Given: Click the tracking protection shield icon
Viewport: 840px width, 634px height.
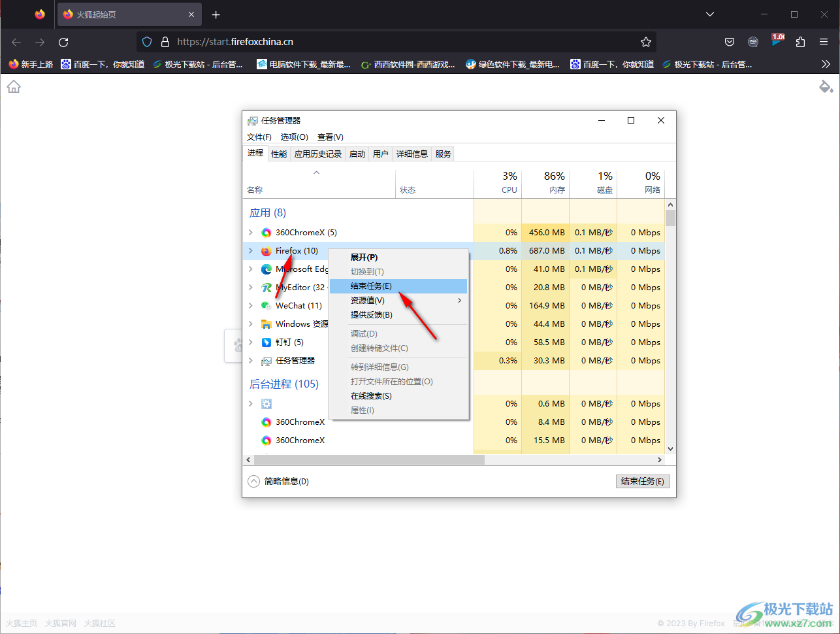Looking at the screenshot, I should [x=147, y=42].
